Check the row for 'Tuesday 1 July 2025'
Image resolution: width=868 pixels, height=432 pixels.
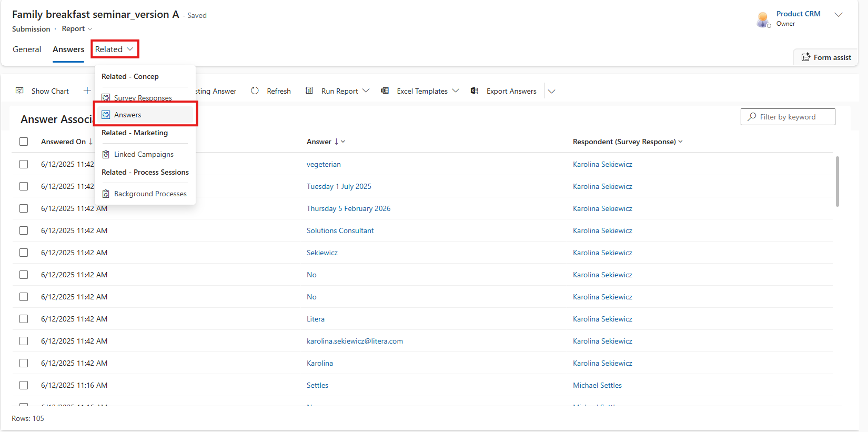click(x=24, y=186)
